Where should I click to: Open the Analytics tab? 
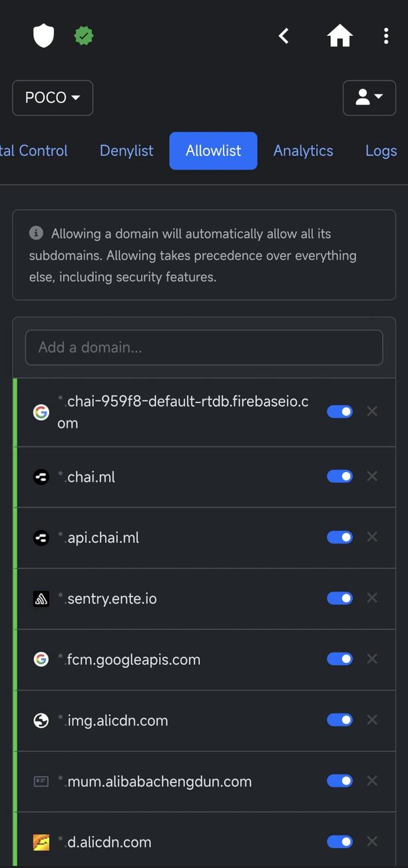[303, 151]
